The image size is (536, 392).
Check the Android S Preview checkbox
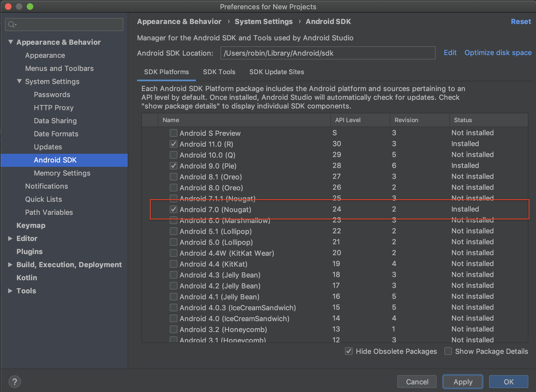[x=173, y=133]
